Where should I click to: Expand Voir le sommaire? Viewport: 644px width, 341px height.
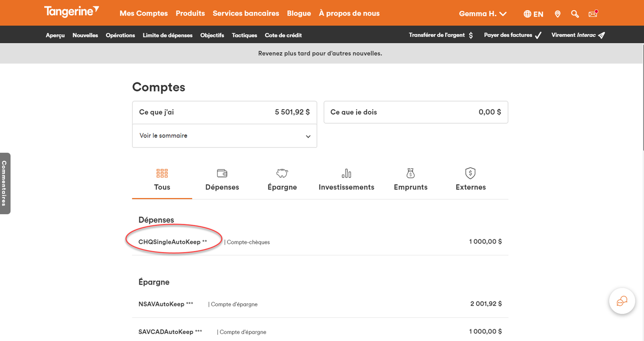coord(224,136)
